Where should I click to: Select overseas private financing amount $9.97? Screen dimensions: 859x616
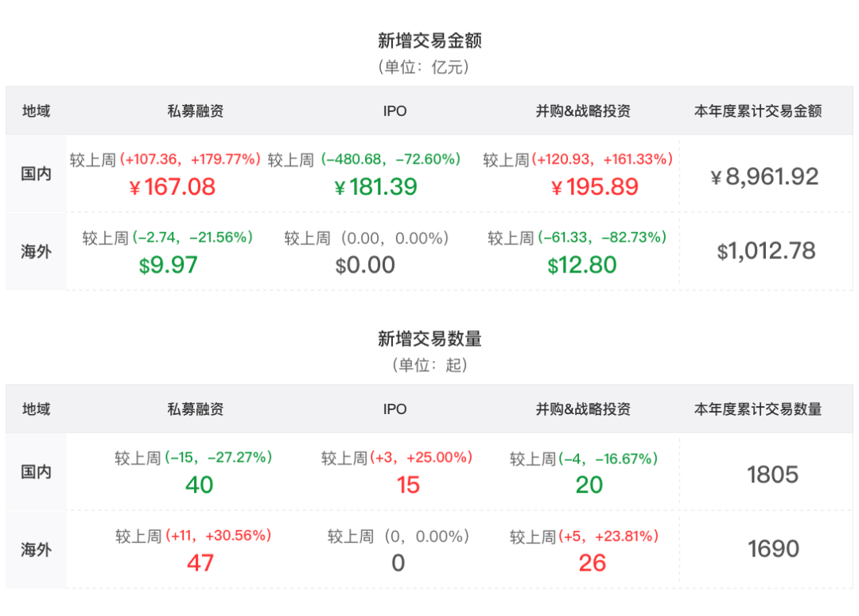point(168,265)
